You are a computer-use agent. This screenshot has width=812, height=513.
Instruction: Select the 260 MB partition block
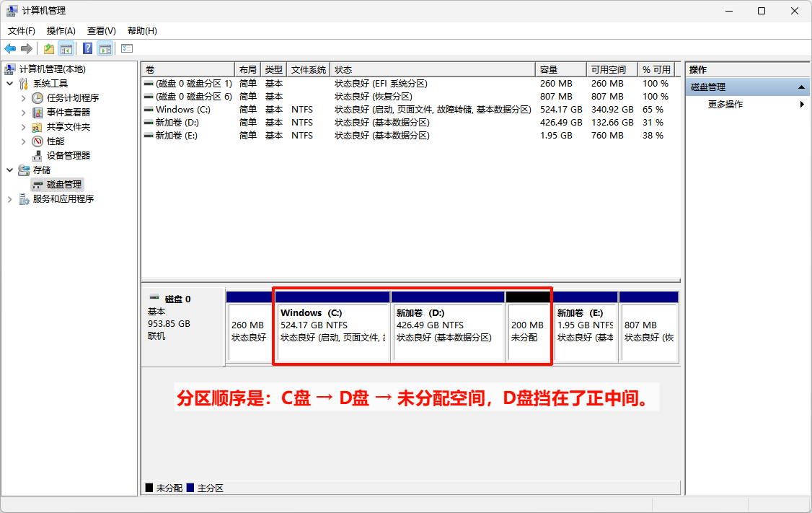pyautogui.click(x=249, y=326)
